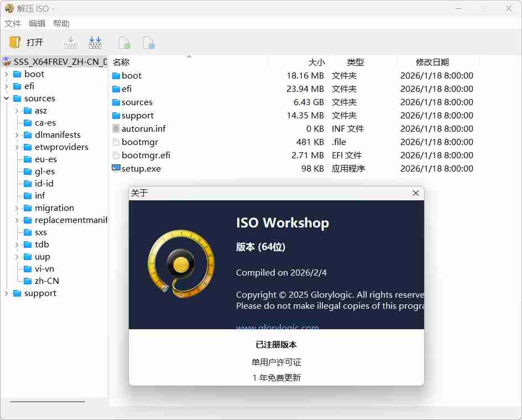This screenshot has height=420, width=522.
Task: Click the ISO root disc icon in tree
Action: click(7, 62)
